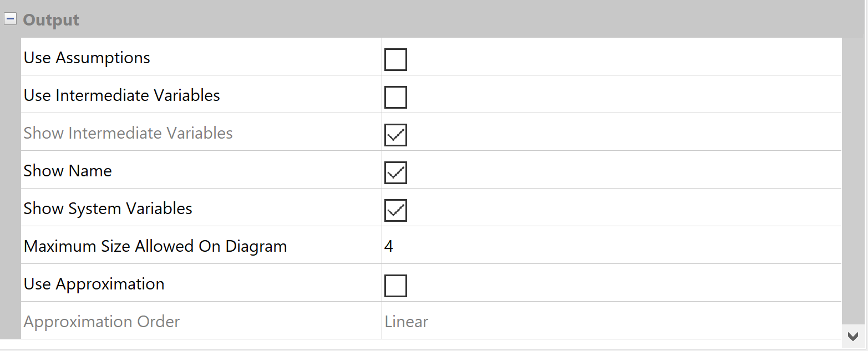Toggle the Show Intermediate Variables checkbox
The height and width of the screenshot is (351, 868).
[395, 135]
